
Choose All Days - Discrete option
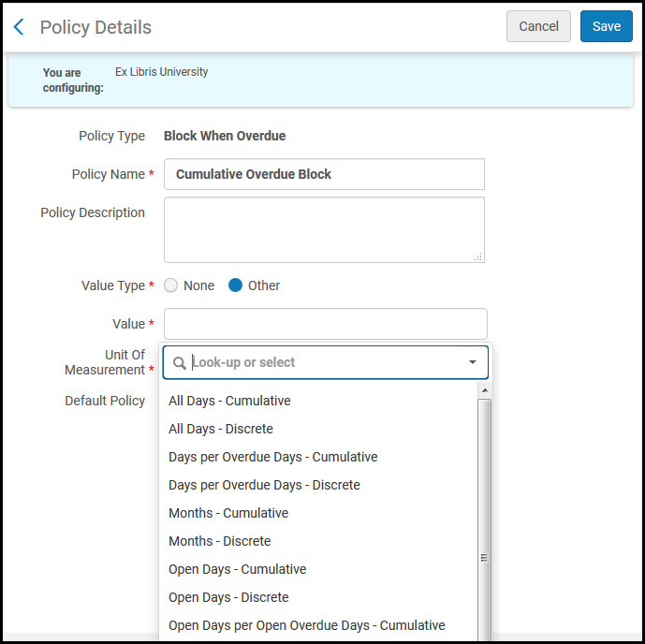221,429
